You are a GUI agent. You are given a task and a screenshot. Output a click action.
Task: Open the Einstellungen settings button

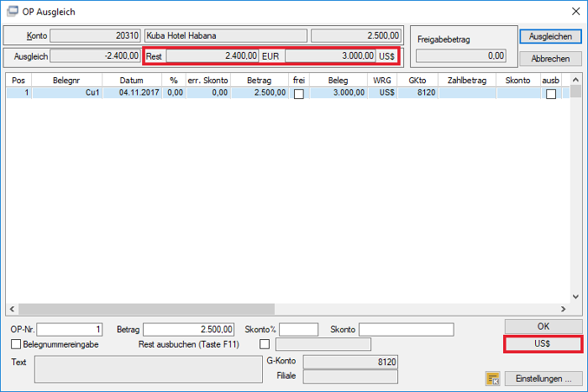(543, 379)
